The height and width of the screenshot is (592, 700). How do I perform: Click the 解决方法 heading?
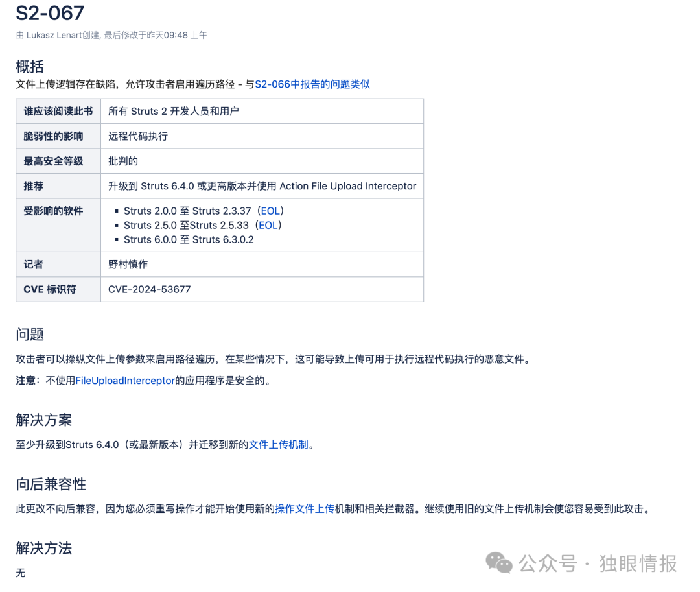coord(44,549)
